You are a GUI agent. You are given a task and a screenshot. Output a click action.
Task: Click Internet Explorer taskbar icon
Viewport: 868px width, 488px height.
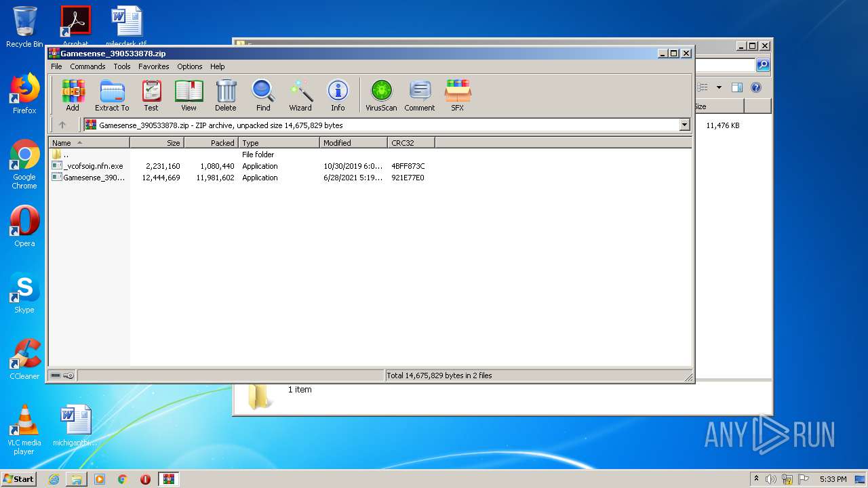[x=54, y=479]
